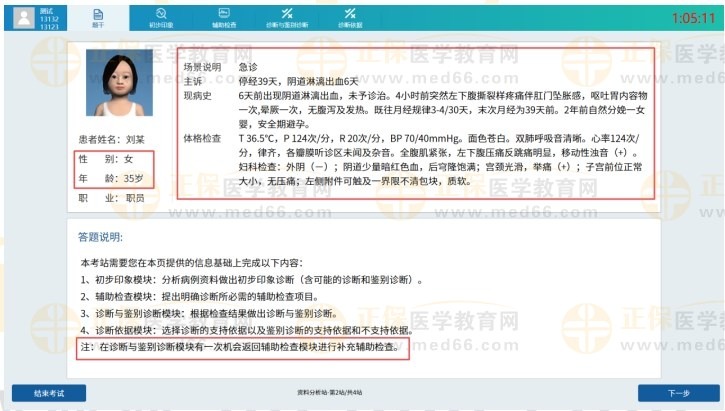
Task: Click the 下一步 button
Action: click(x=678, y=393)
